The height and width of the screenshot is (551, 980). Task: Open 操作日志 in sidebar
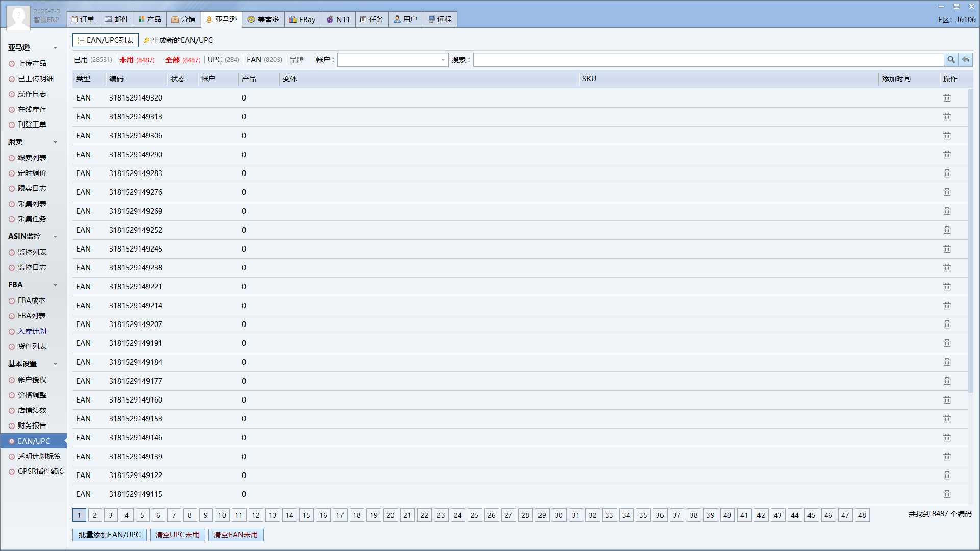tap(32, 94)
